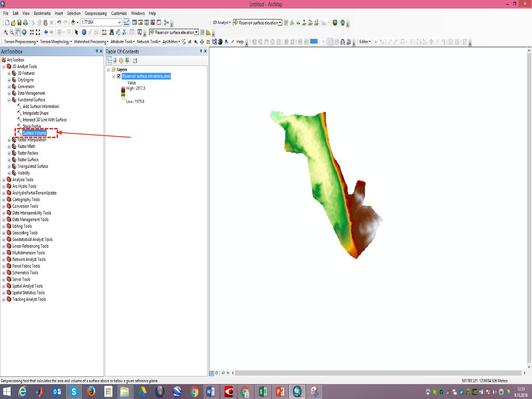Switch to Data View button at map bottom
The width and height of the screenshot is (532, 399).
(212, 373)
